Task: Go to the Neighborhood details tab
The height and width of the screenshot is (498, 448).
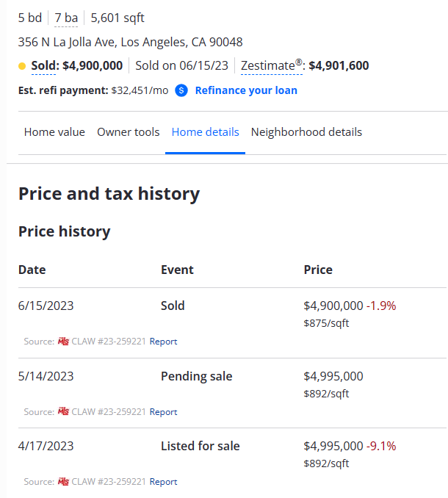Action: [x=306, y=132]
